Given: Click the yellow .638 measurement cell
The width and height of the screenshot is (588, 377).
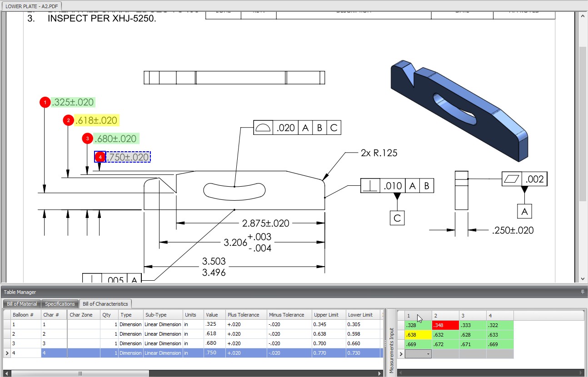Looking at the screenshot, I should point(418,335).
